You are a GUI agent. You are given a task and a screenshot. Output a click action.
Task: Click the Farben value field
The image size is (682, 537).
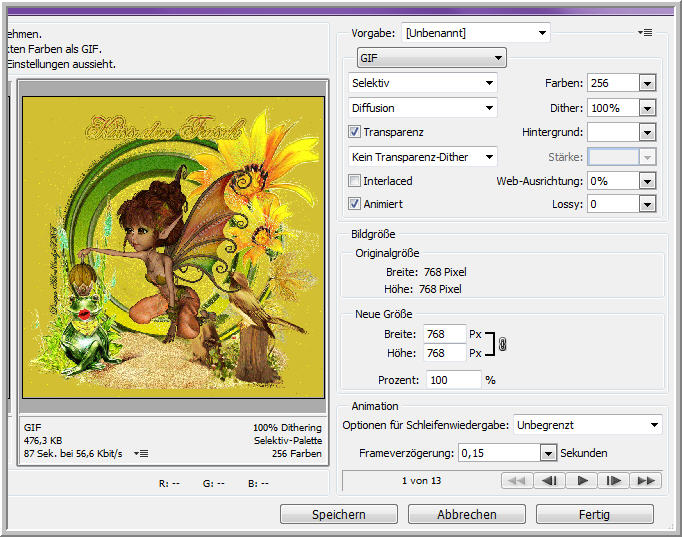pos(613,83)
